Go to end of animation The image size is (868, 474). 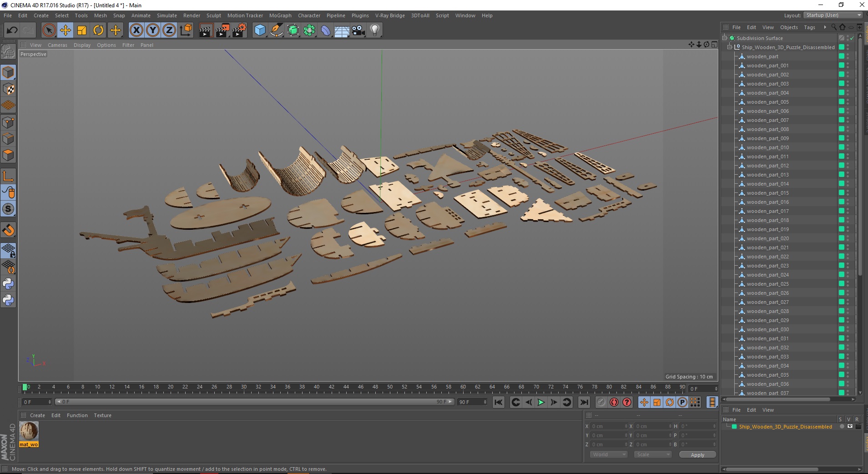pyautogui.click(x=584, y=402)
